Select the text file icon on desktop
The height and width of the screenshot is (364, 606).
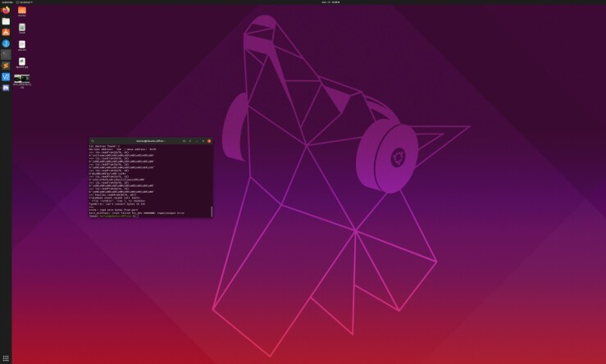click(x=22, y=45)
